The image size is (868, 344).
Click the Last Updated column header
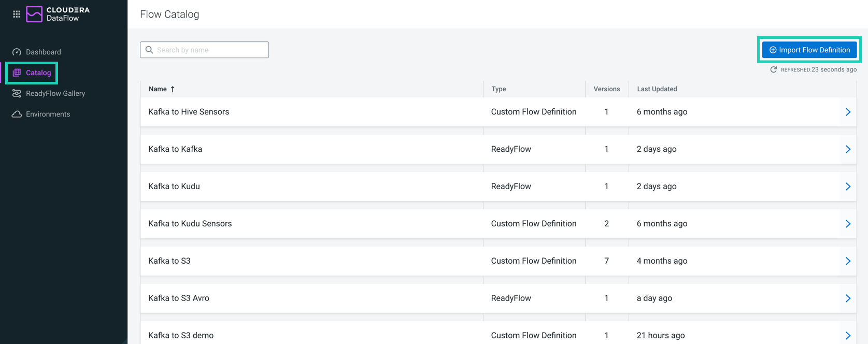[657, 89]
